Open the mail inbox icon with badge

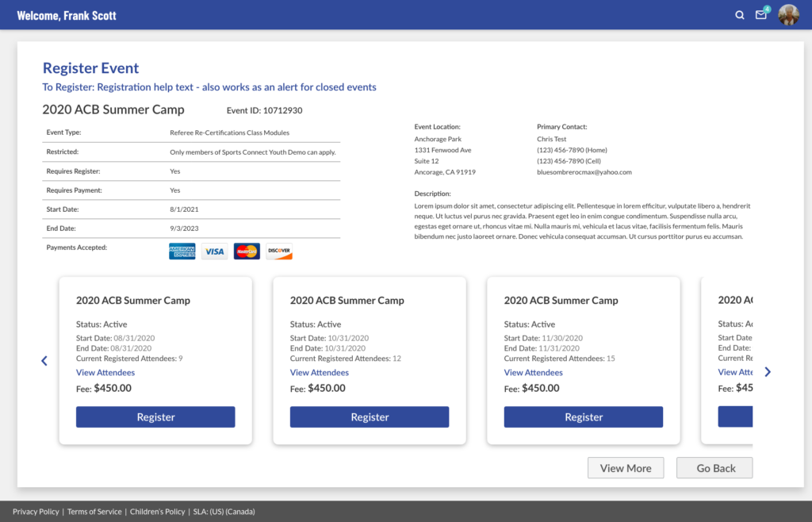(761, 15)
